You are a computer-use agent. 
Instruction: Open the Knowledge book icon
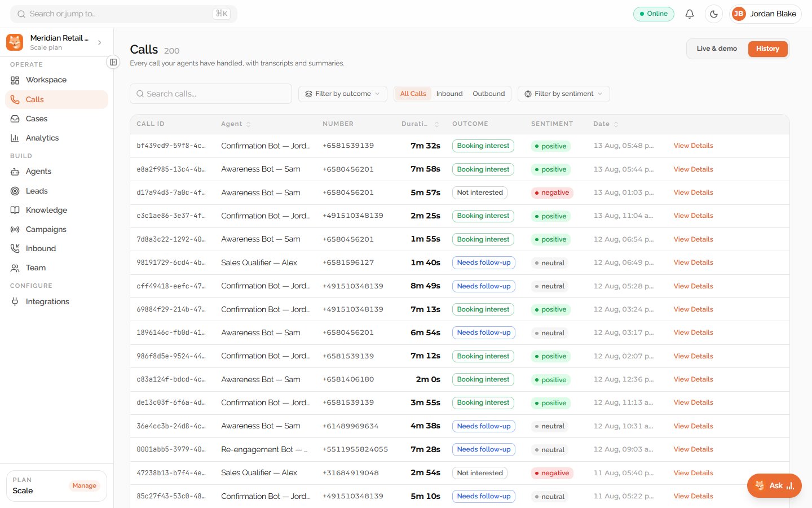point(15,210)
